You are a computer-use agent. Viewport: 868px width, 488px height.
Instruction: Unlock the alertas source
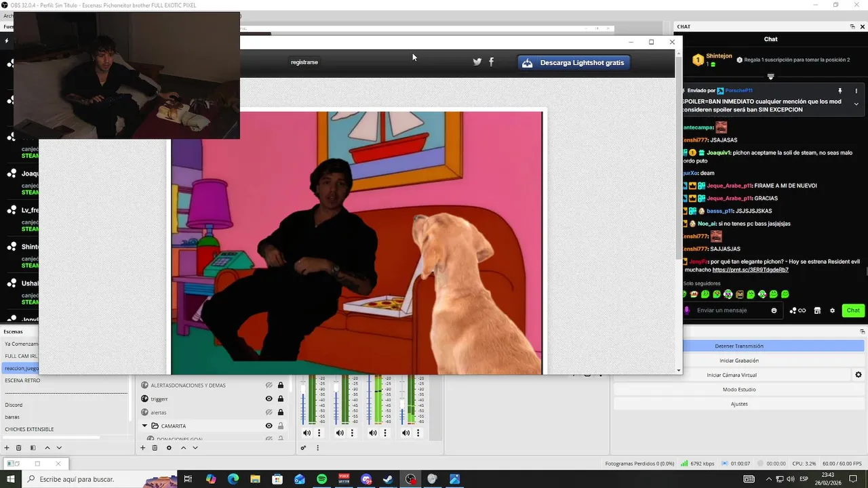point(281,412)
